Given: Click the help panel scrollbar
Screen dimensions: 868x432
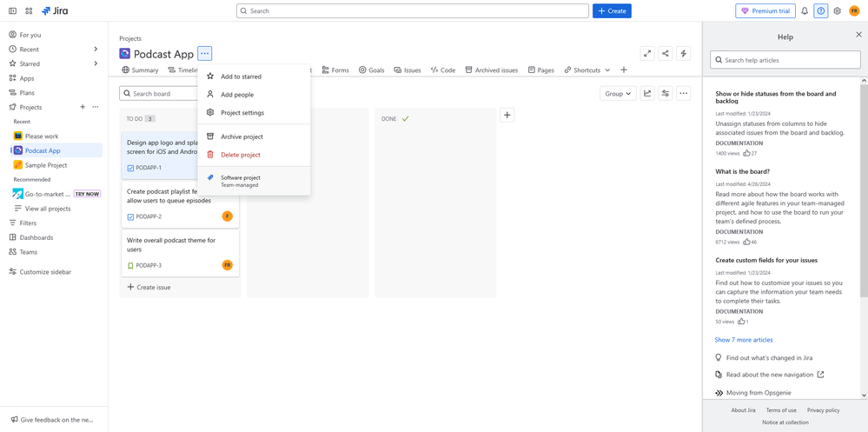Looking at the screenshot, I should pyautogui.click(x=864, y=217).
